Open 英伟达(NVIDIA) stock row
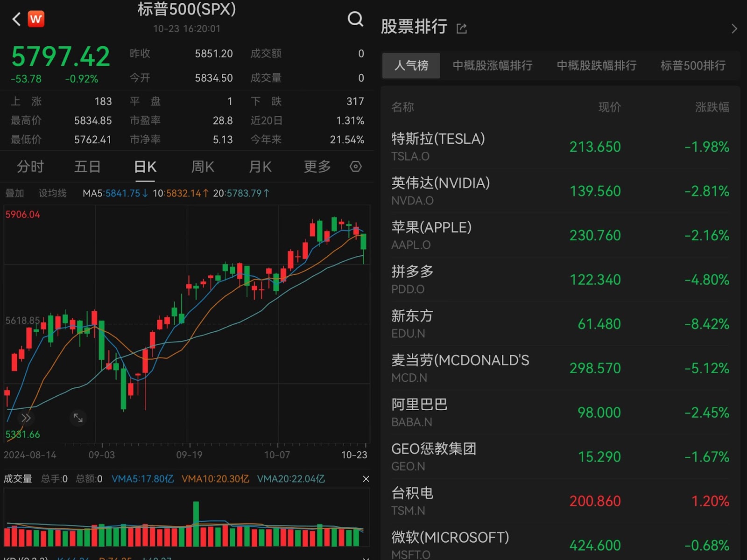This screenshot has height=560, width=747. point(560,191)
